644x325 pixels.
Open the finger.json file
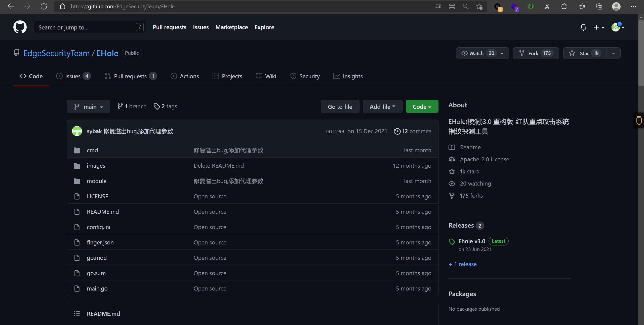(x=100, y=242)
